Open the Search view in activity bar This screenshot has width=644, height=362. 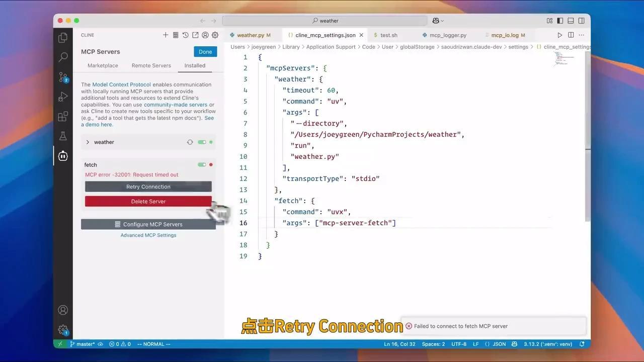tap(63, 57)
